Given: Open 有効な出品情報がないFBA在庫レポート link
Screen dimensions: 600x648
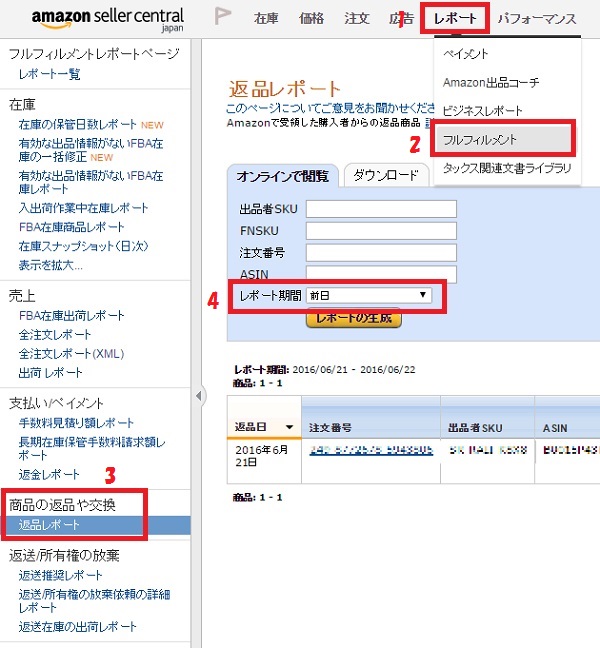Looking at the screenshot, I should click(x=90, y=182).
